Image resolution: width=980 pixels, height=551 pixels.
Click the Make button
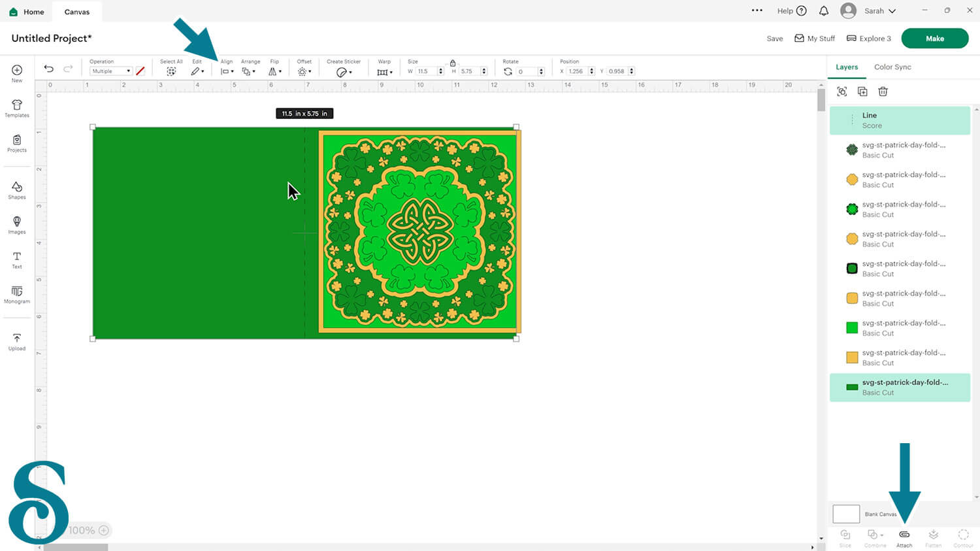click(x=935, y=39)
